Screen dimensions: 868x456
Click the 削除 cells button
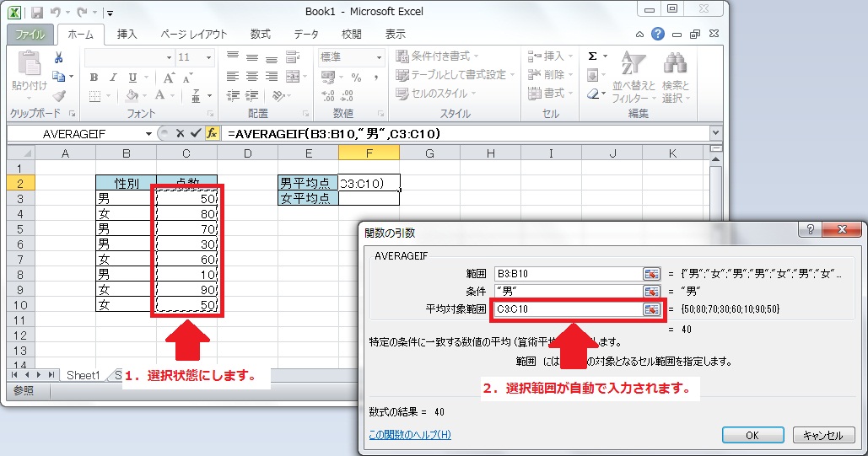pyautogui.click(x=550, y=75)
